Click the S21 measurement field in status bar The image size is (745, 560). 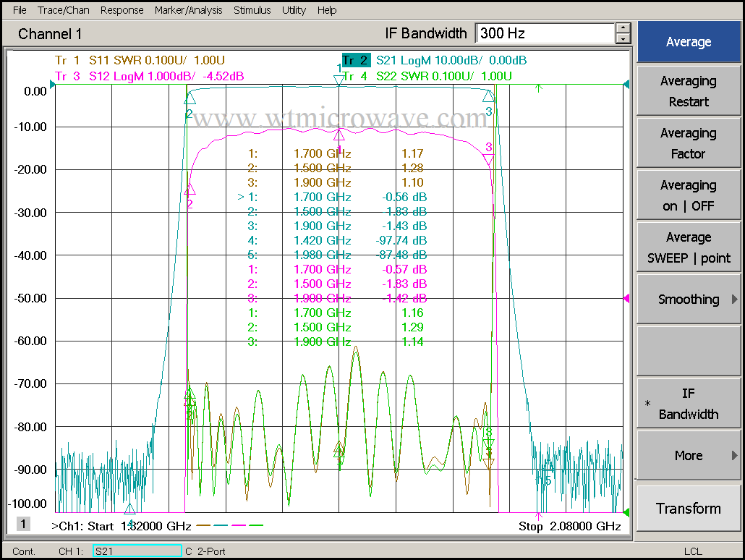136,550
